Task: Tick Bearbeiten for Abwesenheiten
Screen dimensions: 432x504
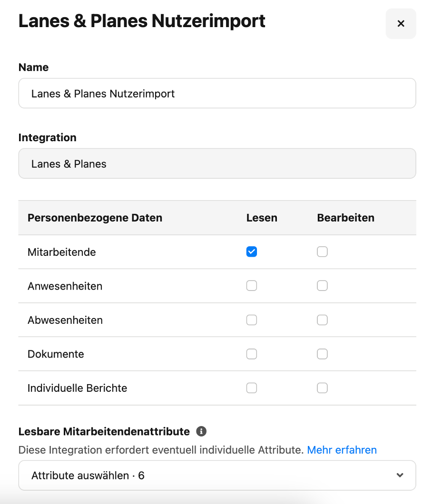Action: point(322,320)
